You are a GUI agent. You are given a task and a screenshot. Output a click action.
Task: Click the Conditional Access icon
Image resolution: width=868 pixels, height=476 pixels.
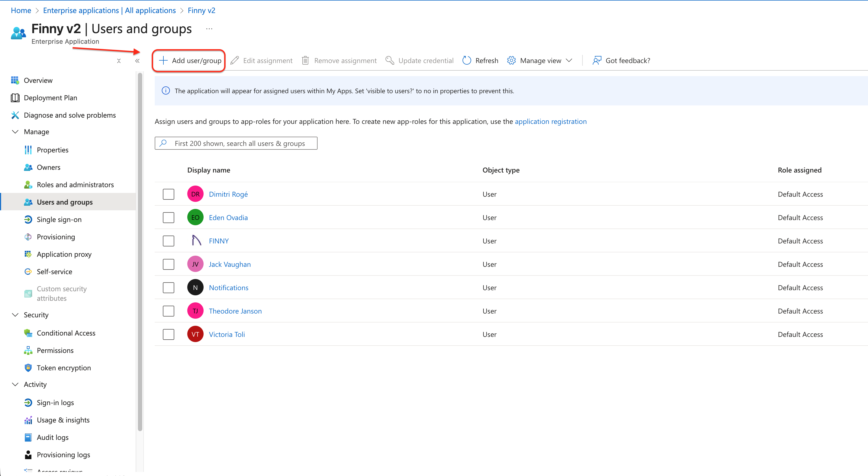[x=28, y=333]
